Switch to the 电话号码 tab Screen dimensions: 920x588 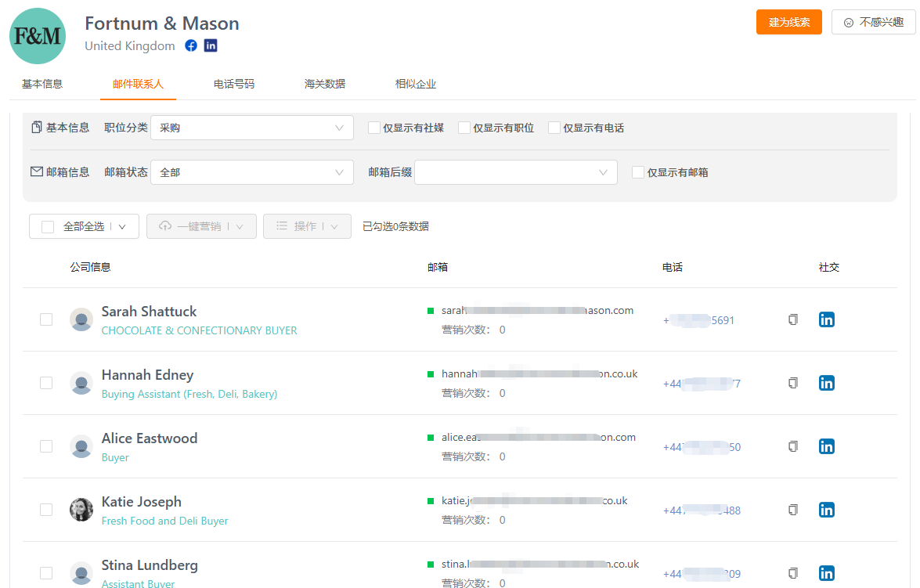pyautogui.click(x=234, y=84)
